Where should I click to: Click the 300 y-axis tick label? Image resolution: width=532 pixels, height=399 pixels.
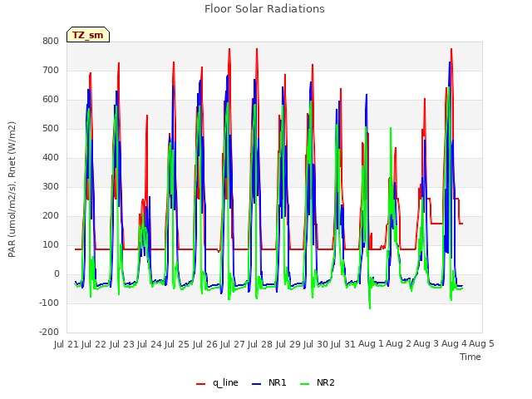pyautogui.click(x=51, y=186)
